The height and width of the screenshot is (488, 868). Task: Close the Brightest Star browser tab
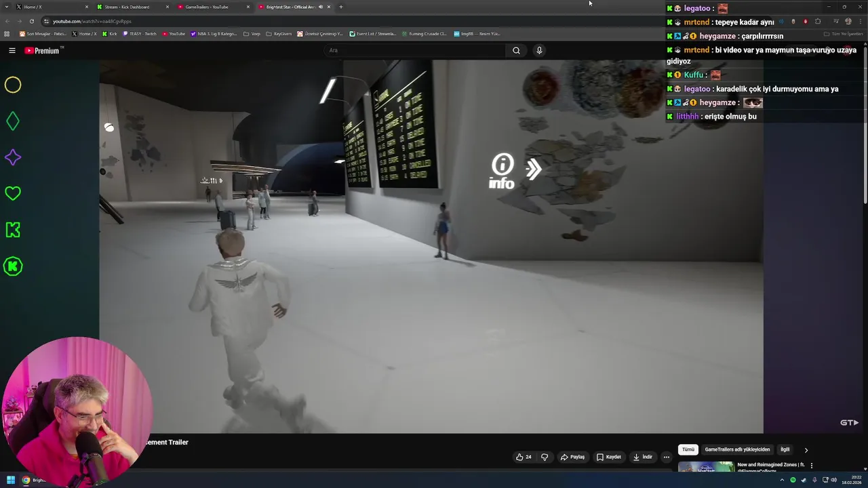(329, 7)
